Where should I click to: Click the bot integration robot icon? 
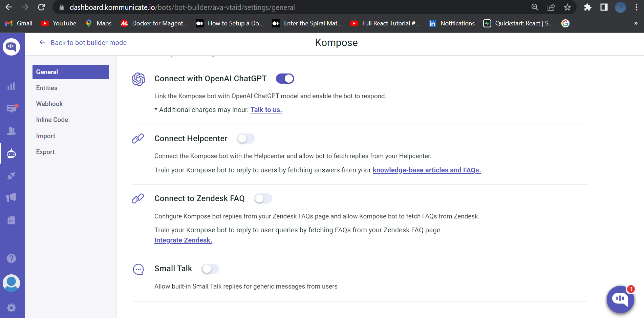click(x=12, y=154)
